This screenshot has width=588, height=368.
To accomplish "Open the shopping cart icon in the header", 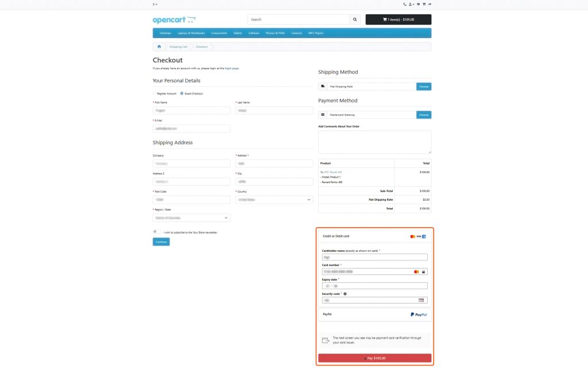I will (424, 3).
